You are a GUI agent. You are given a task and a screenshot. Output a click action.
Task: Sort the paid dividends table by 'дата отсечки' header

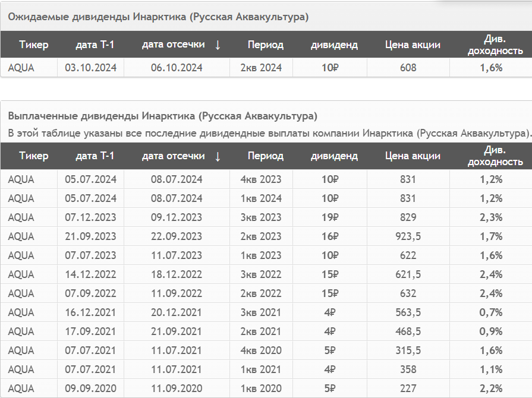[x=174, y=156]
